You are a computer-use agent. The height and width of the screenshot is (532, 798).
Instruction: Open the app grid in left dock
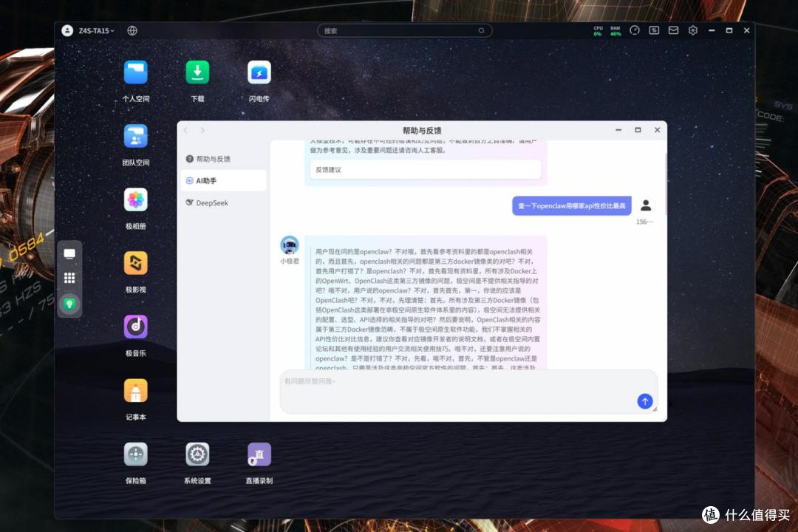pyautogui.click(x=69, y=278)
